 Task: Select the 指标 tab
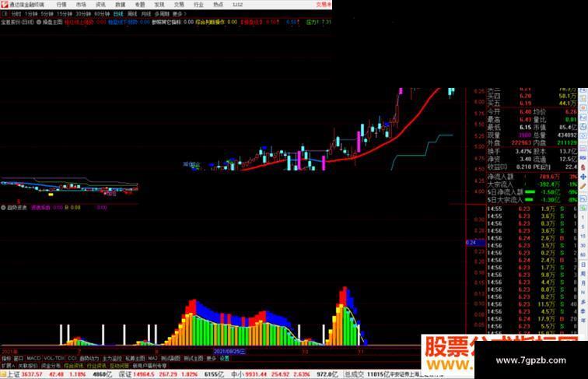6,359
